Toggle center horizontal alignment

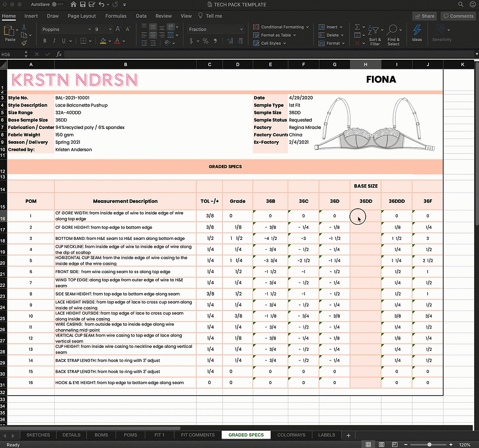(153, 35)
